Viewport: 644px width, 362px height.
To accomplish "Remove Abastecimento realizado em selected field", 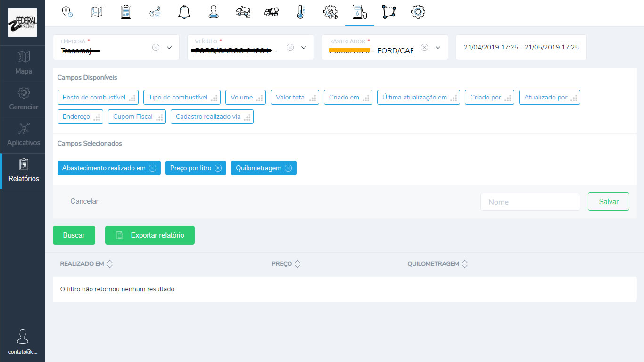I will point(152,168).
